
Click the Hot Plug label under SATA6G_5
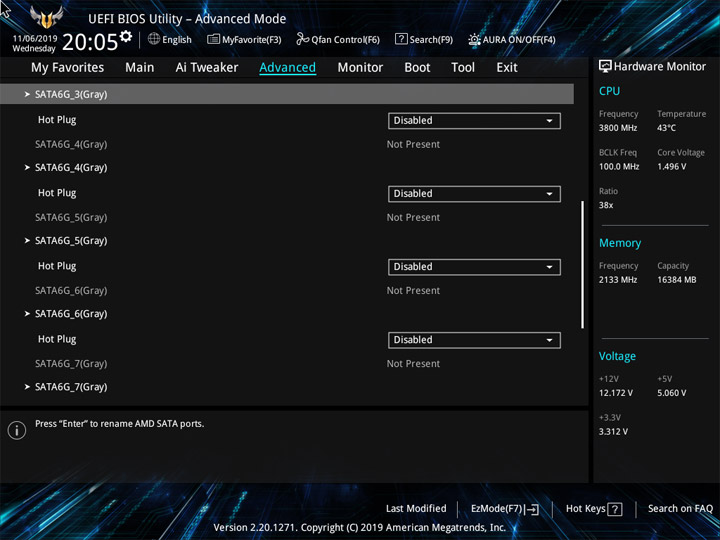coord(57,266)
